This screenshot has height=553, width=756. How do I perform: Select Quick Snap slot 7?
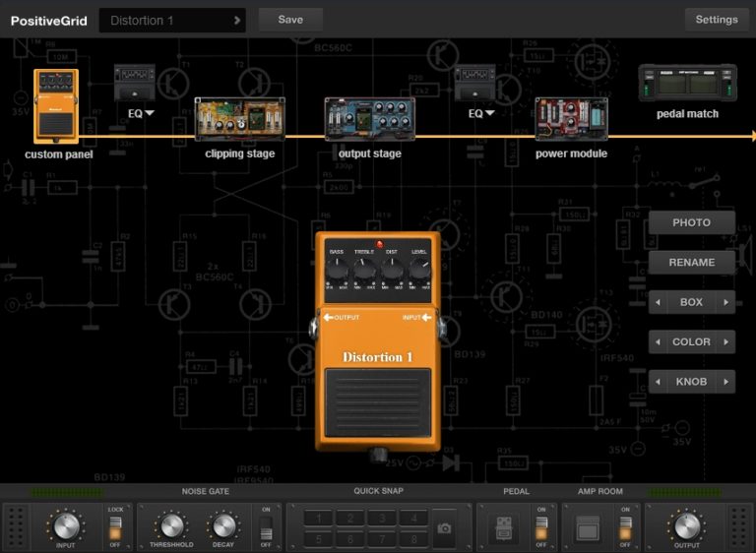[x=382, y=538]
